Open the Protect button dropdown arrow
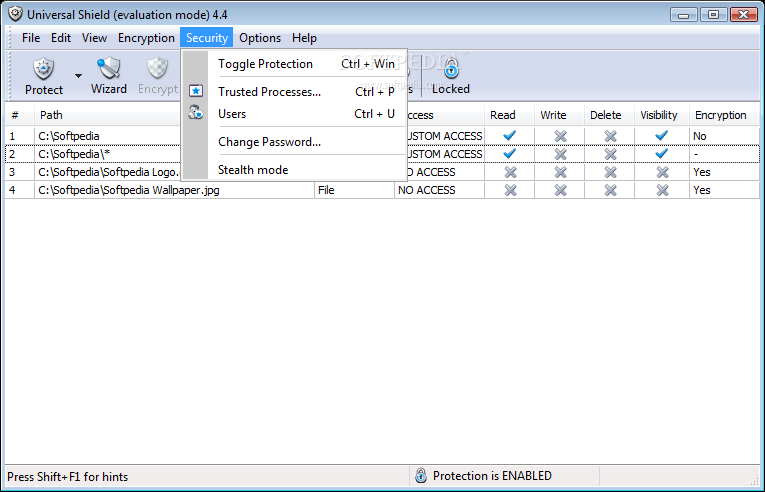765x492 pixels. tap(78, 76)
